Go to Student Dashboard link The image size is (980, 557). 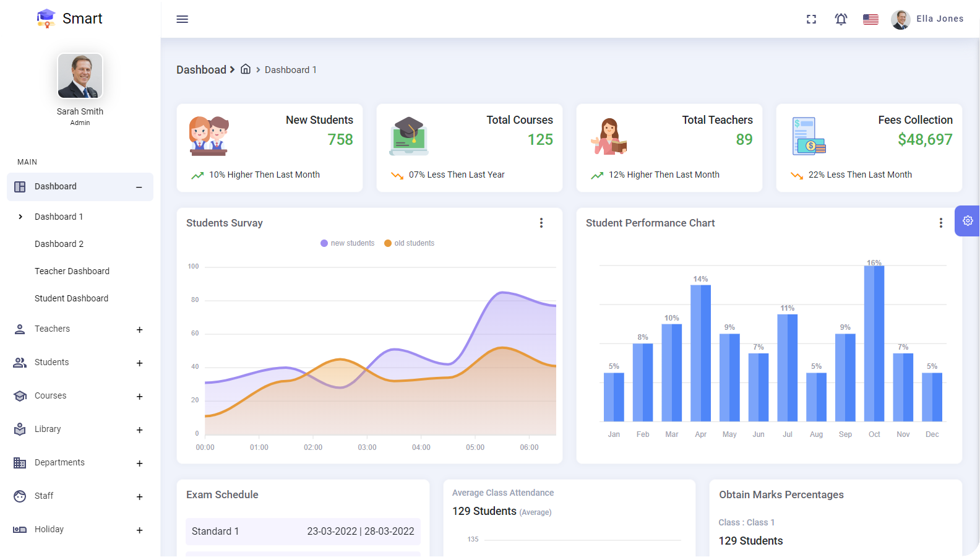pos(71,298)
